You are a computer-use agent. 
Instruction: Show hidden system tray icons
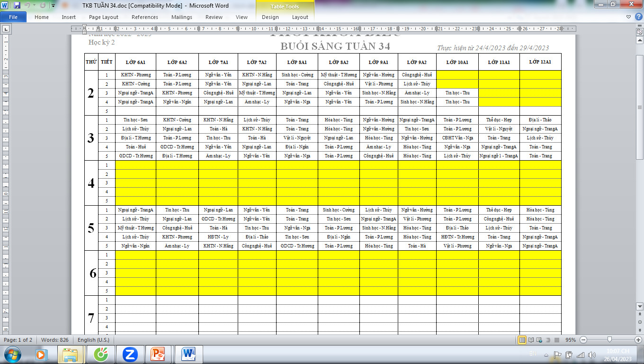[546, 355]
